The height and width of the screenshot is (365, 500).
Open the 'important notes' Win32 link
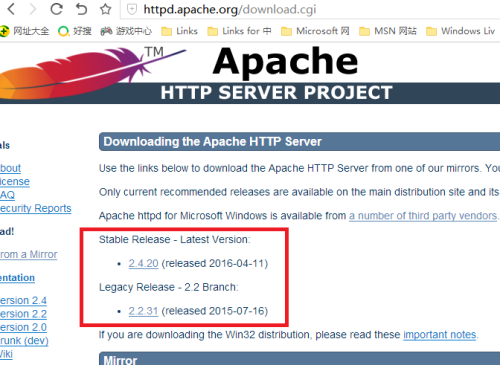coord(440,335)
